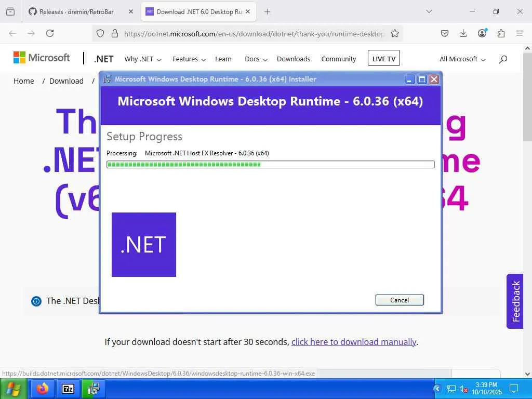The image size is (532, 399).
Task: Click the network tray icon
Action: pos(451,389)
